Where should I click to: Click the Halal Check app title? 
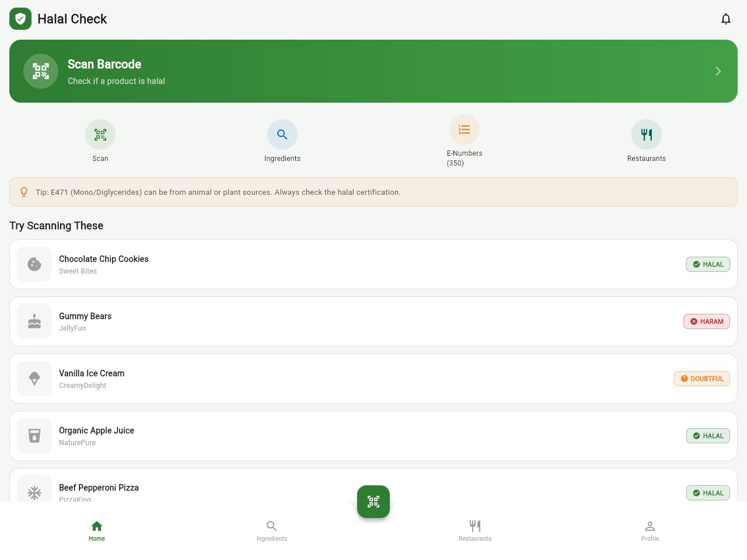(72, 19)
